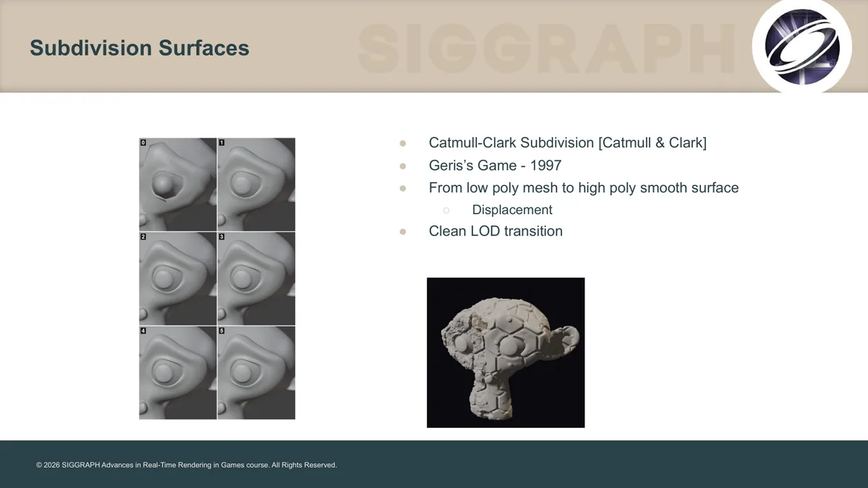This screenshot has width=868, height=488.
Task: Select the 'Clean LOD transition' bullet
Action: coord(495,231)
